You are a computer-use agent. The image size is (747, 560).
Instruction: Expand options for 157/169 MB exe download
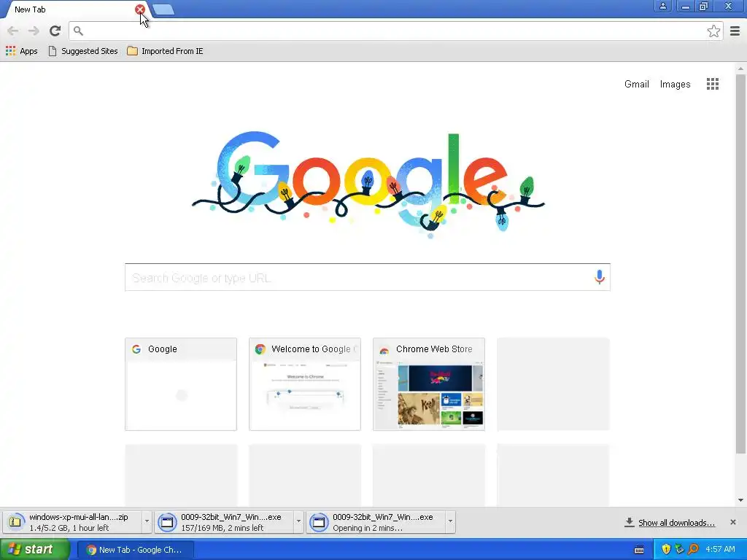298,522
